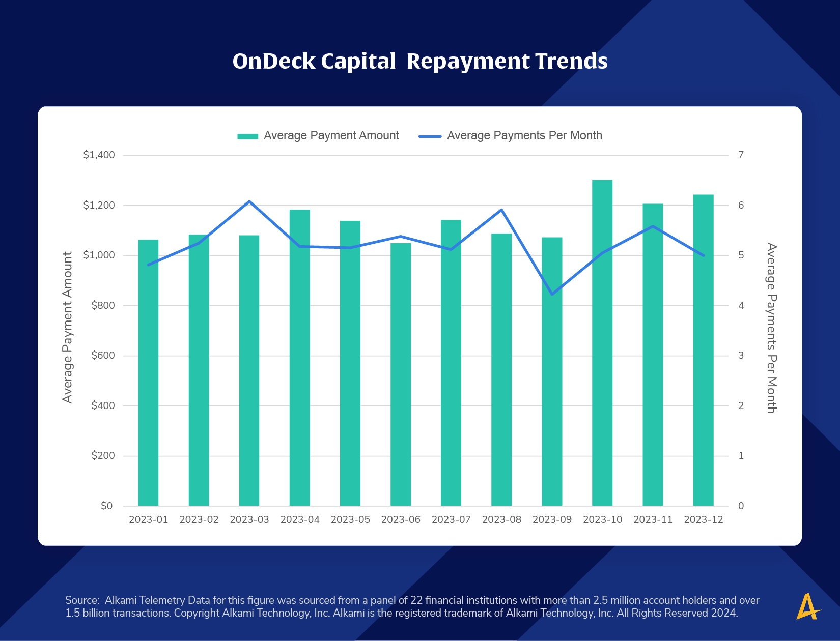Select the tallest bar for 2023-10

(x=602, y=343)
